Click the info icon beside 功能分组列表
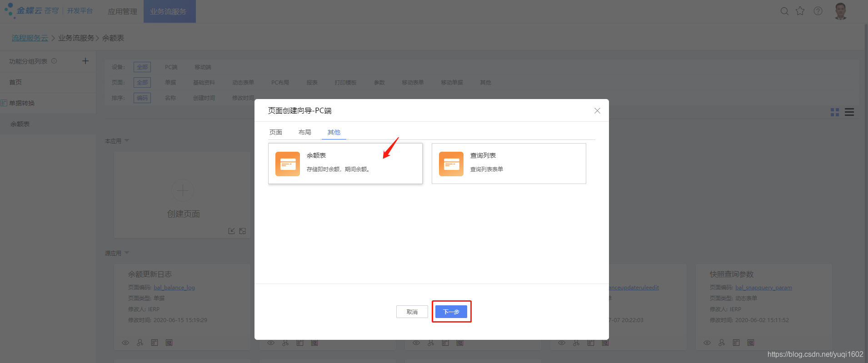The image size is (868, 363). [54, 61]
